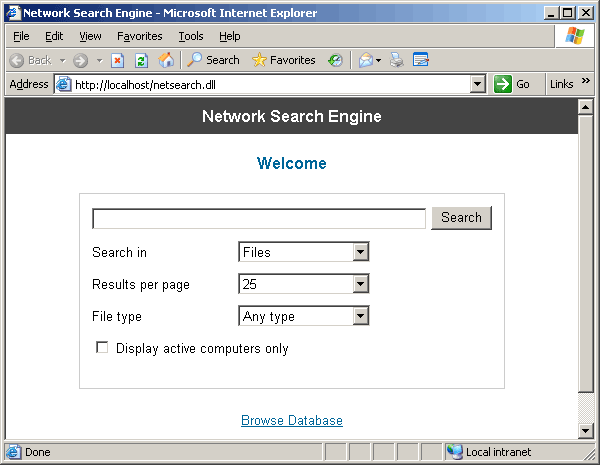Open the View menu

click(90, 36)
